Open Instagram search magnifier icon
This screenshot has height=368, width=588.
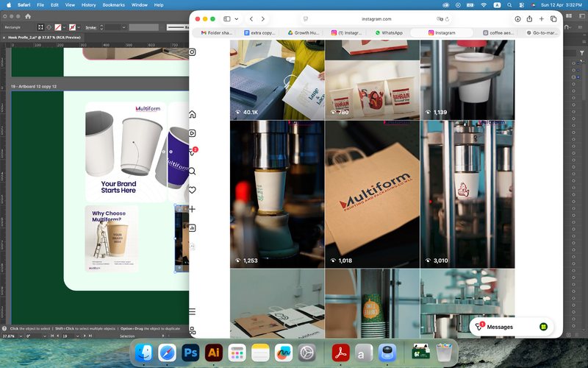pos(192,171)
